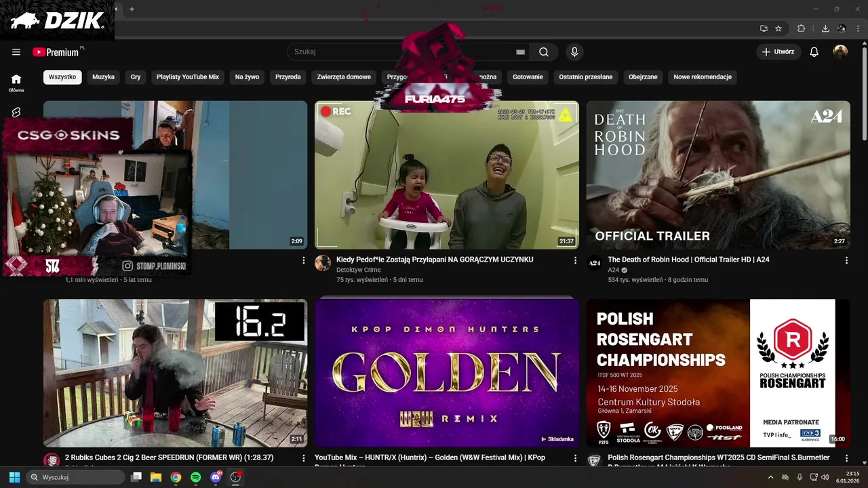
Task: Select Zwierzęta domowe filter chip
Action: click(x=344, y=77)
